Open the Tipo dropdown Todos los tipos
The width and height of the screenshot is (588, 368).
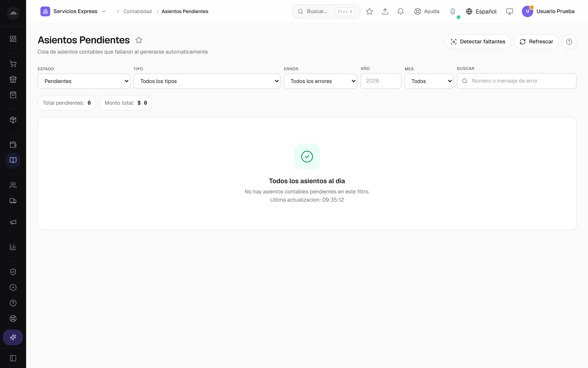207,81
